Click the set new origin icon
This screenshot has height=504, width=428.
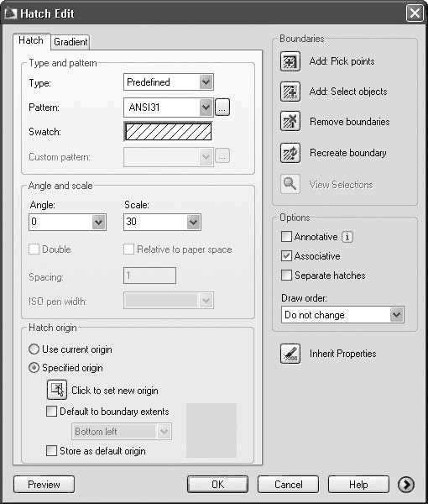tap(57, 390)
